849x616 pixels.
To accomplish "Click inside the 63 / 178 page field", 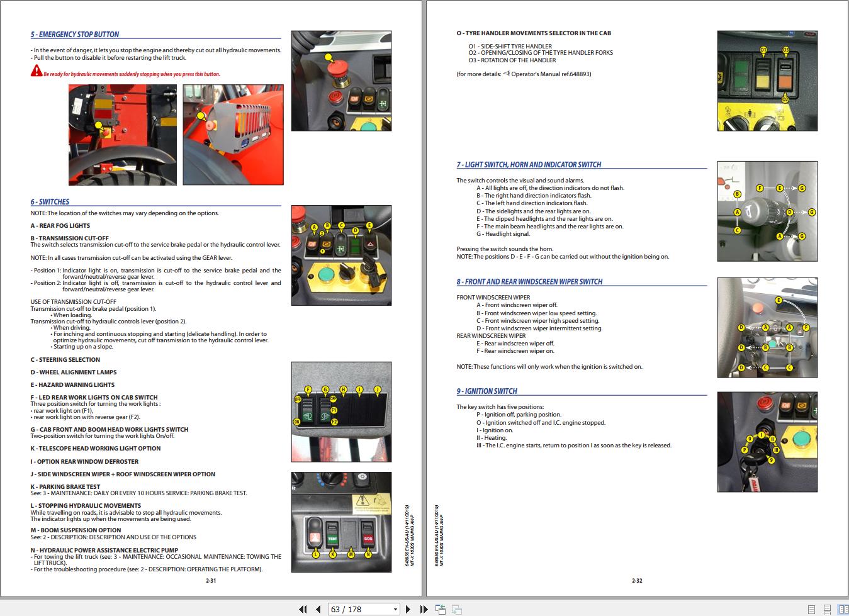I will (x=352, y=609).
